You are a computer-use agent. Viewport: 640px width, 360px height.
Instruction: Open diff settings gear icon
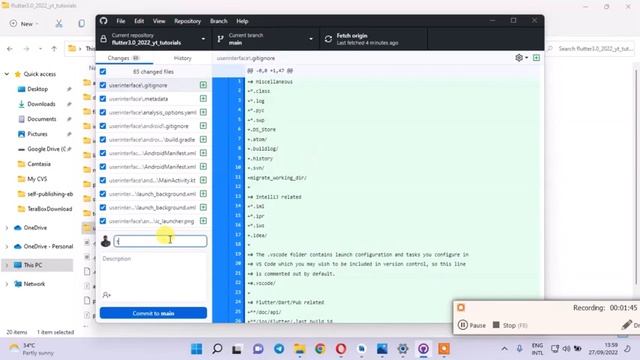tap(519, 58)
